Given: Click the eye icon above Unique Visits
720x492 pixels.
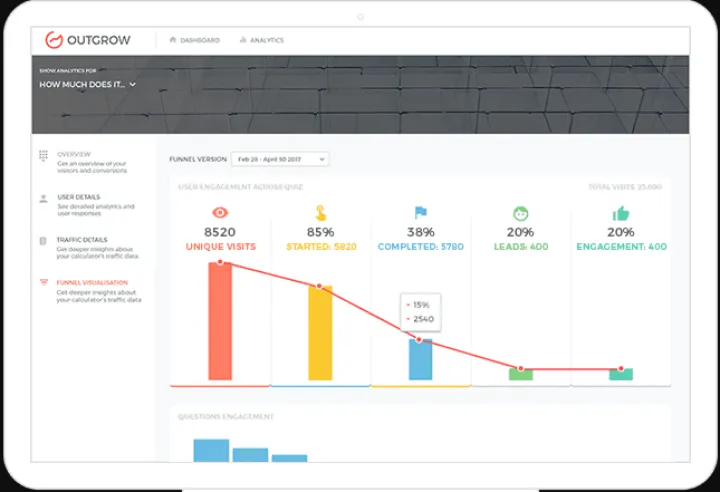Looking at the screenshot, I should (x=220, y=213).
